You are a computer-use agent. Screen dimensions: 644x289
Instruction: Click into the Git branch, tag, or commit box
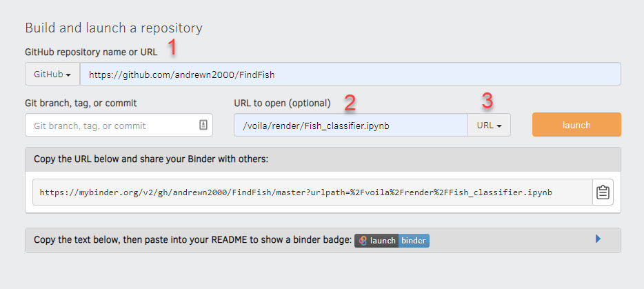click(119, 125)
